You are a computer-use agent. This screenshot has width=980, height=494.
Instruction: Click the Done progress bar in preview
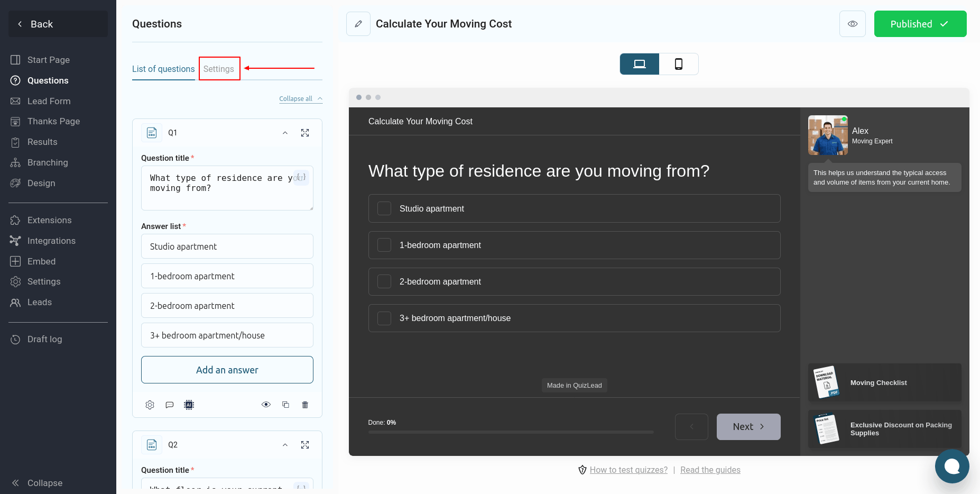[511, 432]
